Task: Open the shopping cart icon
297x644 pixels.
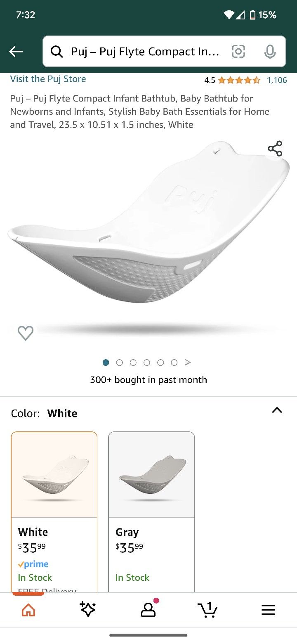Action: pos(207,610)
